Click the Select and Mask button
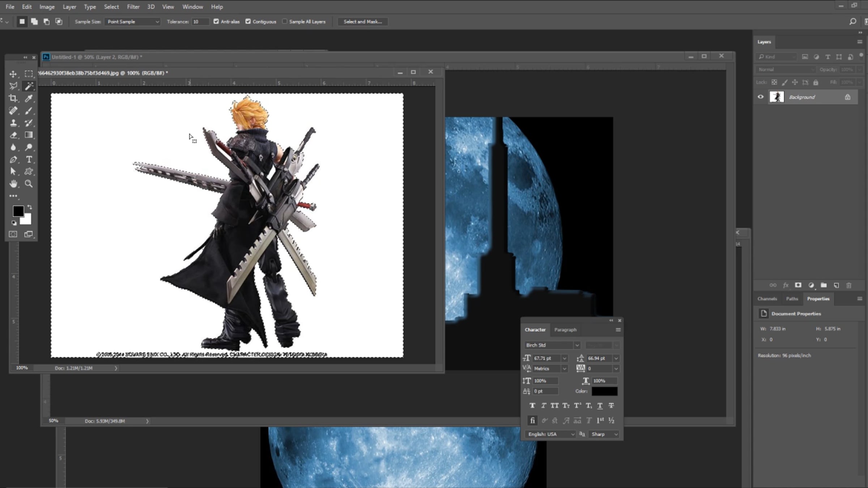This screenshot has width=868, height=488. click(362, 22)
